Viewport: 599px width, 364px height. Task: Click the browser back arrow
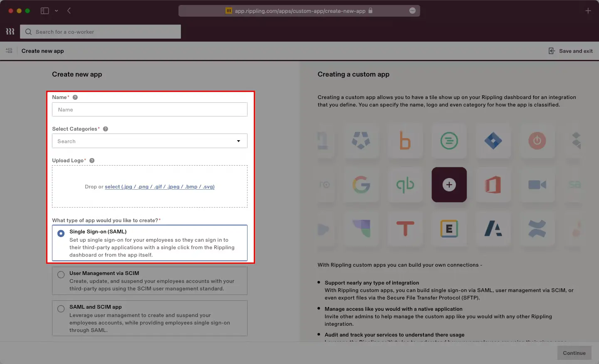69,11
